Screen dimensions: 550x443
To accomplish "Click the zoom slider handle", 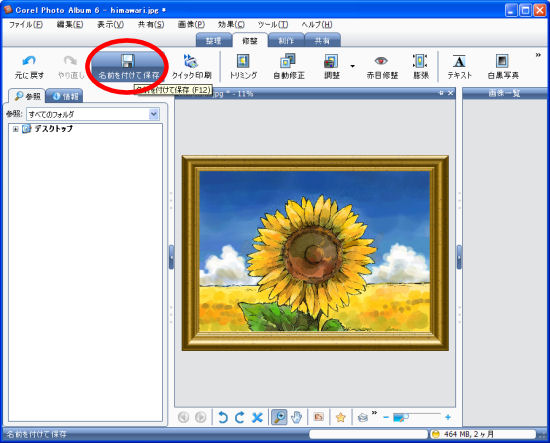I will (401, 417).
